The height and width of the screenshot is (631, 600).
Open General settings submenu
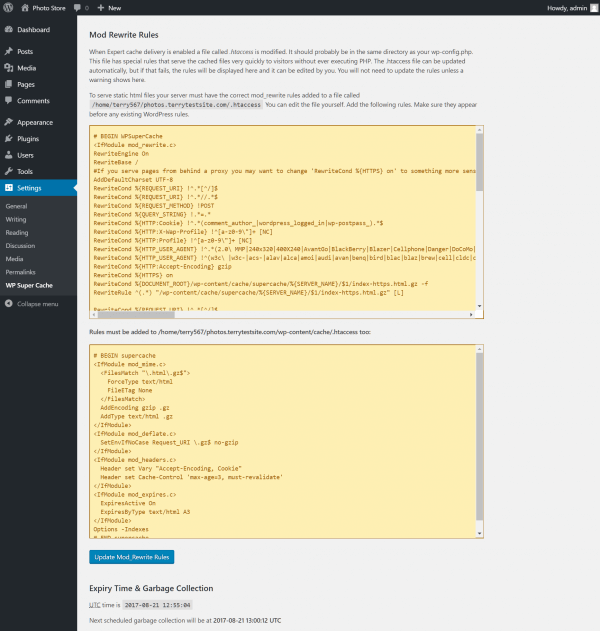pos(16,206)
